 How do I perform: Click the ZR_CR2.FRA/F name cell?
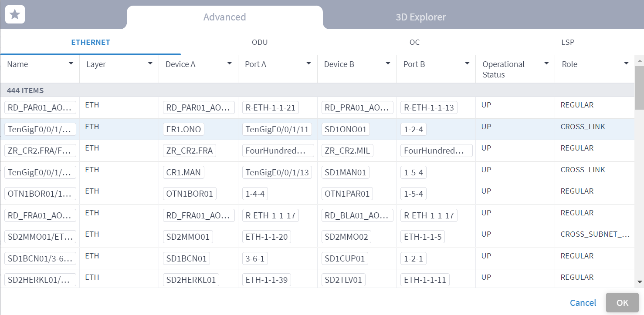40,151
